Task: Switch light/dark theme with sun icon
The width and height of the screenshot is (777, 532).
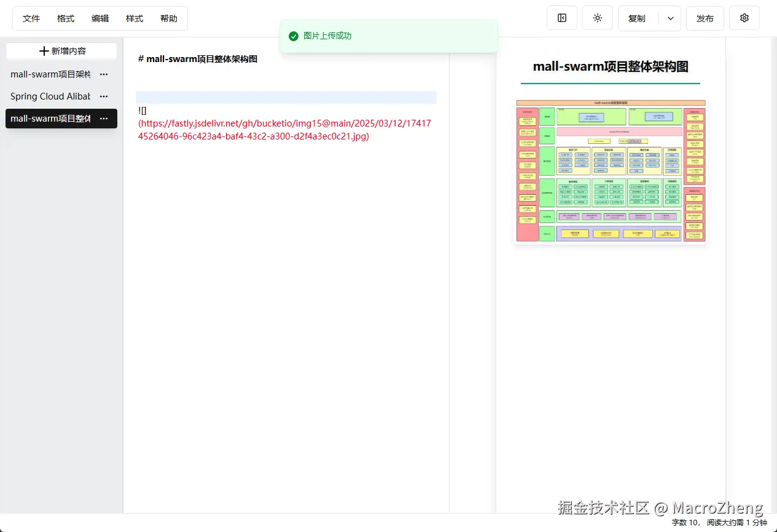Action: coord(598,18)
